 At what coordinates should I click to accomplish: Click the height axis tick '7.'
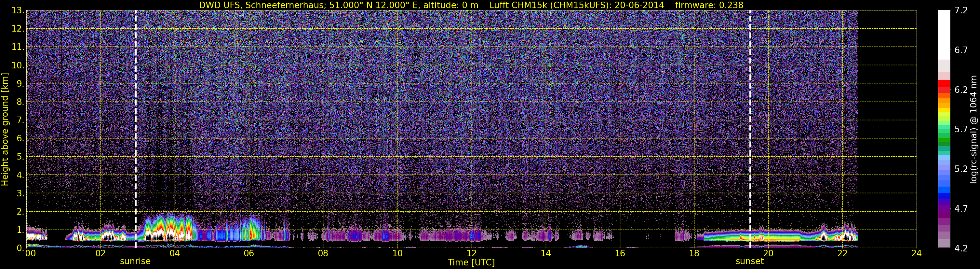click(20, 120)
